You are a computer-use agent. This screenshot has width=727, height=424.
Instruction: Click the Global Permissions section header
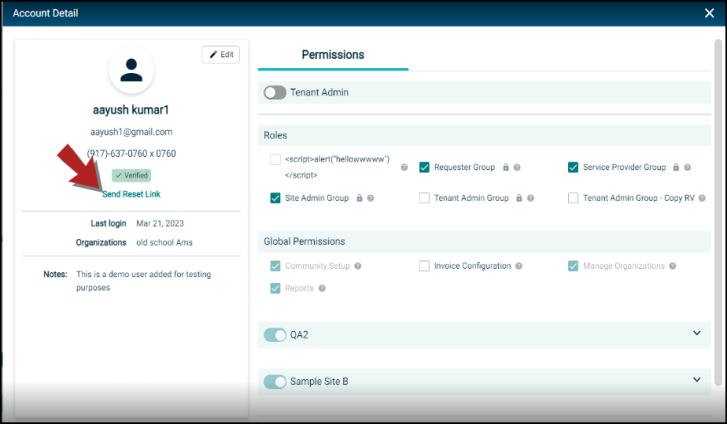click(484, 242)
